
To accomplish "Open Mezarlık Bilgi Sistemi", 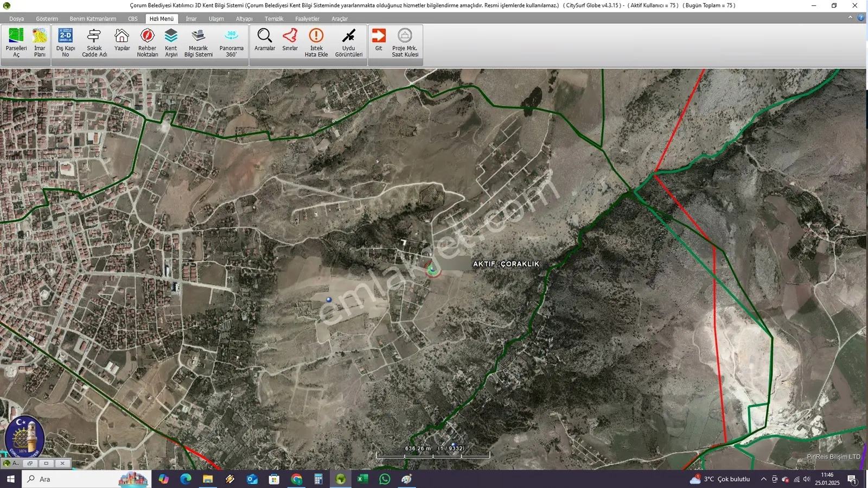I will [x=199, y=43].
